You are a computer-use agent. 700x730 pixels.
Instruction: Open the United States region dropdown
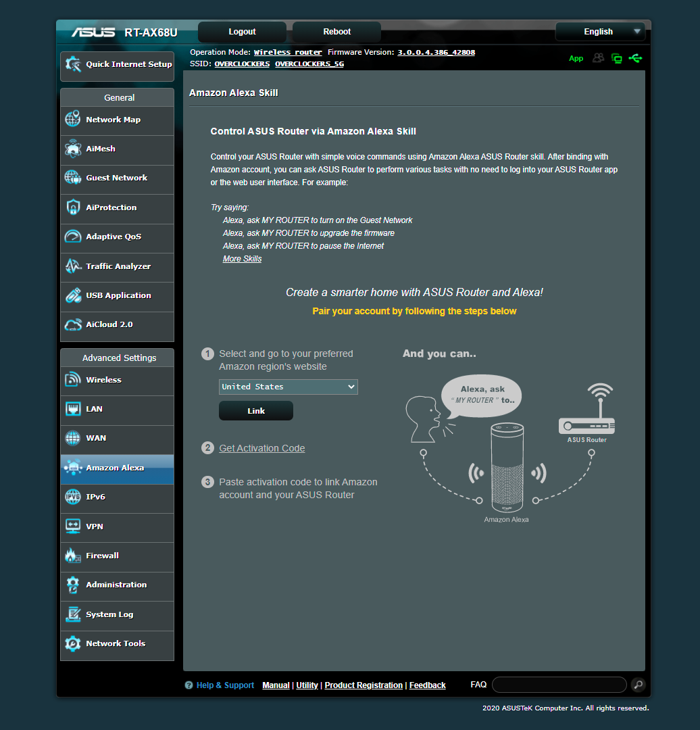pyautogui.click(x=288, y=387)
